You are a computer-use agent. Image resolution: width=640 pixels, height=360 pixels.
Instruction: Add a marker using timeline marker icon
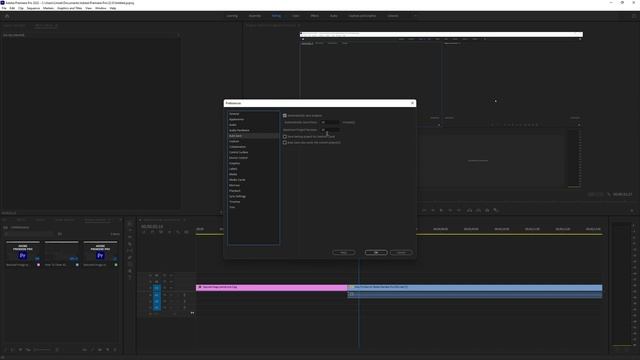(170, 232)
